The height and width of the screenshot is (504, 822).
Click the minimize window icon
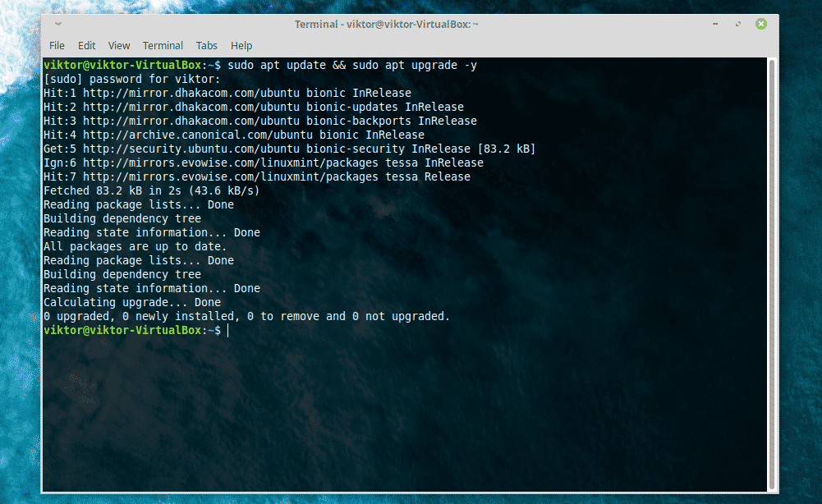click(715, 24)
